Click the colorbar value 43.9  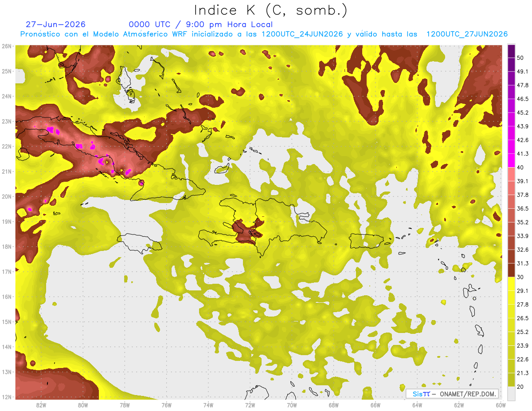tap(523, 126)
